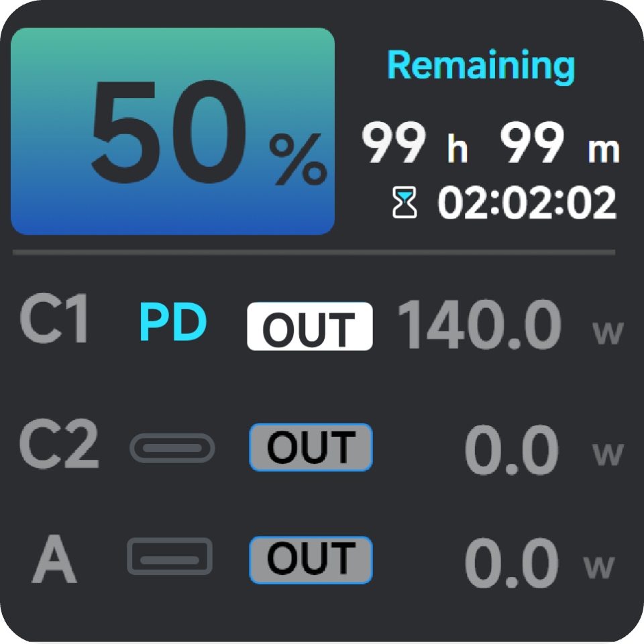Click the USB-C connector icon for C2
The image size is (644, 644).
[x=172, y=448]
